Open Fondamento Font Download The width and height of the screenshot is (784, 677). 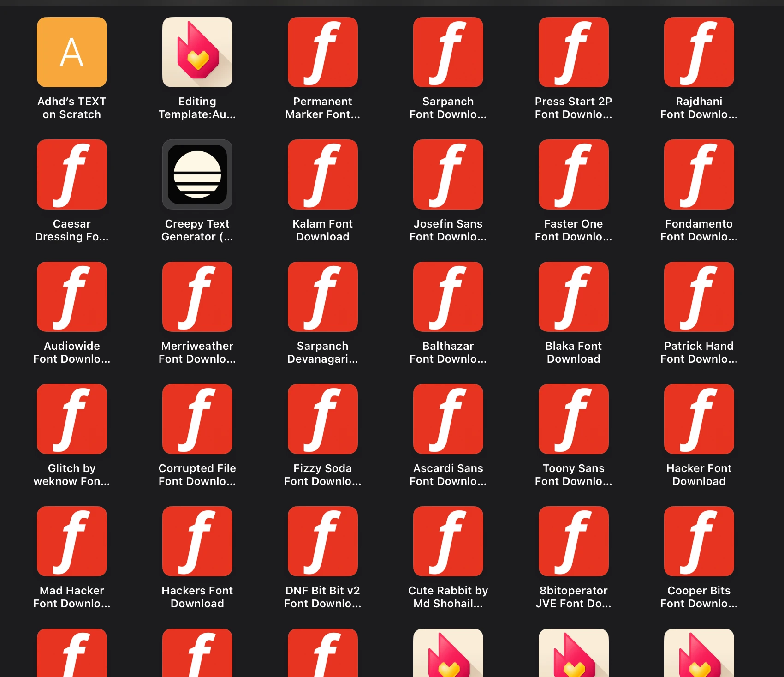(x=699, y=174)
